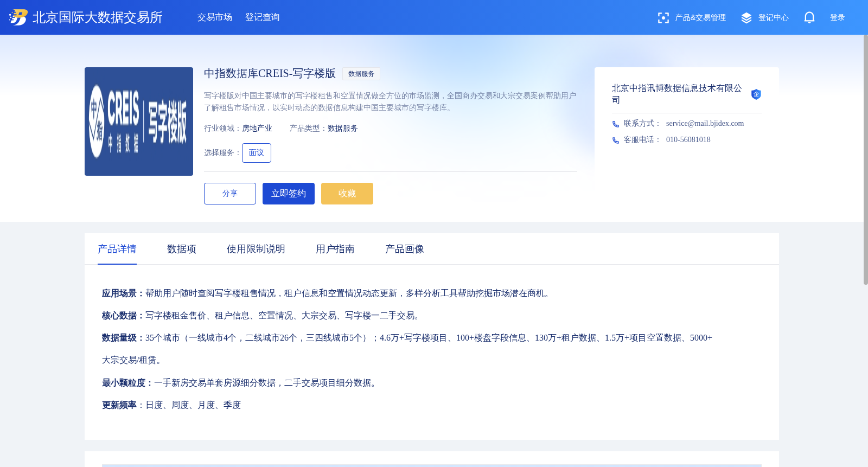Open the 交易市场 menu
This screenshot has height=467, width=868.
click(215, 17)
